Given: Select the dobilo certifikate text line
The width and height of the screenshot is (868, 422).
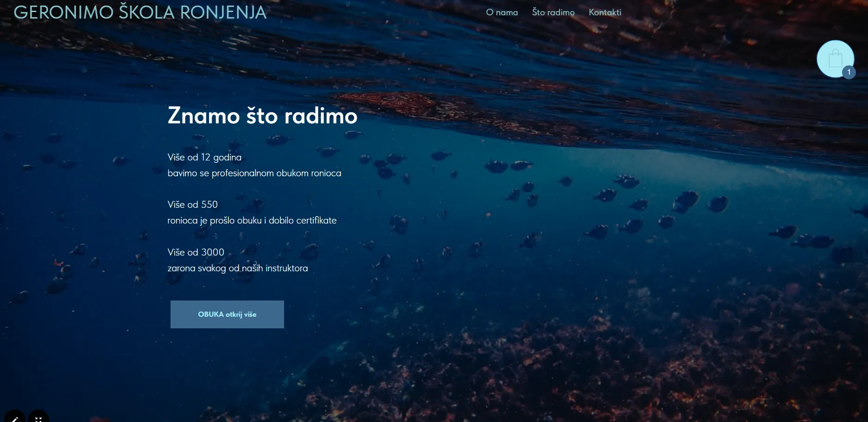Looking at the screenshot, I should pos(252,221).
